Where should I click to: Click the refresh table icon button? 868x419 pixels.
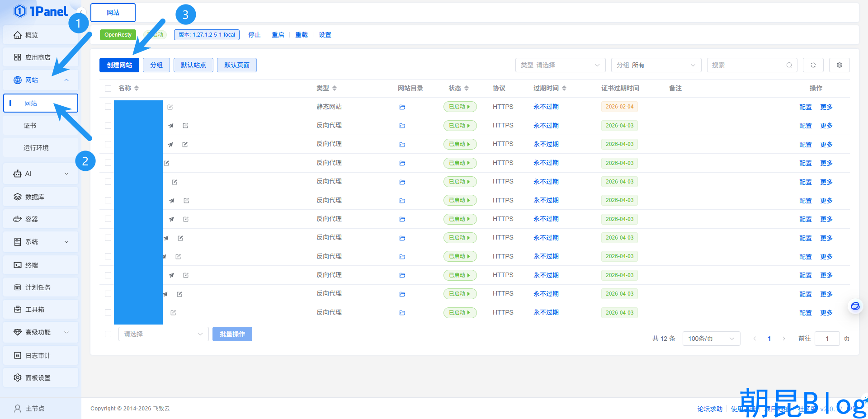click(x=813, y=65)
